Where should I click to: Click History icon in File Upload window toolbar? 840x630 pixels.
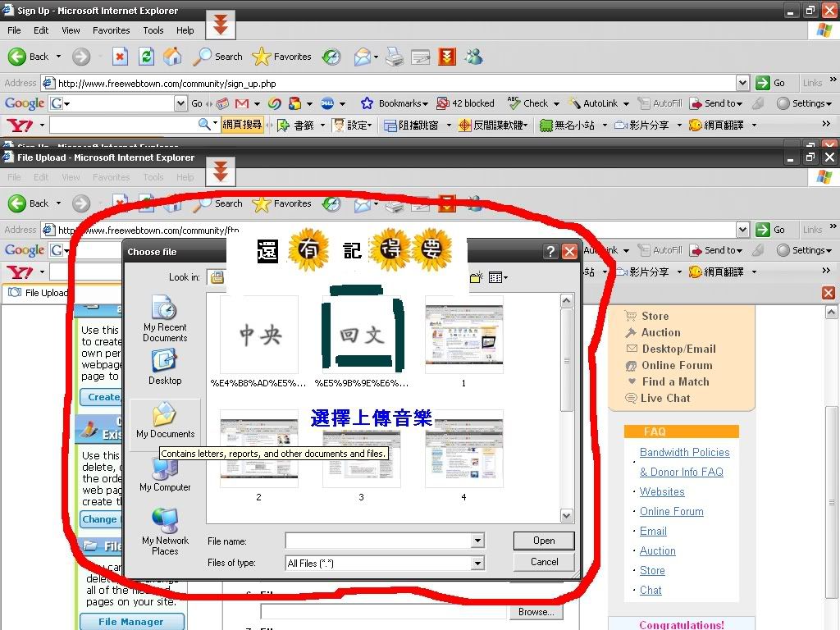click(x=331, y=203)
